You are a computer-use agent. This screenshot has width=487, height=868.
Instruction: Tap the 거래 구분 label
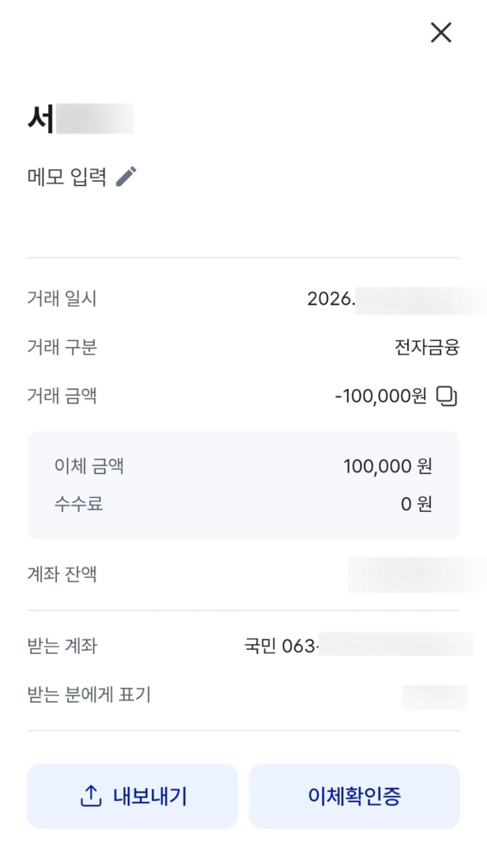click(x=62, y=348)
